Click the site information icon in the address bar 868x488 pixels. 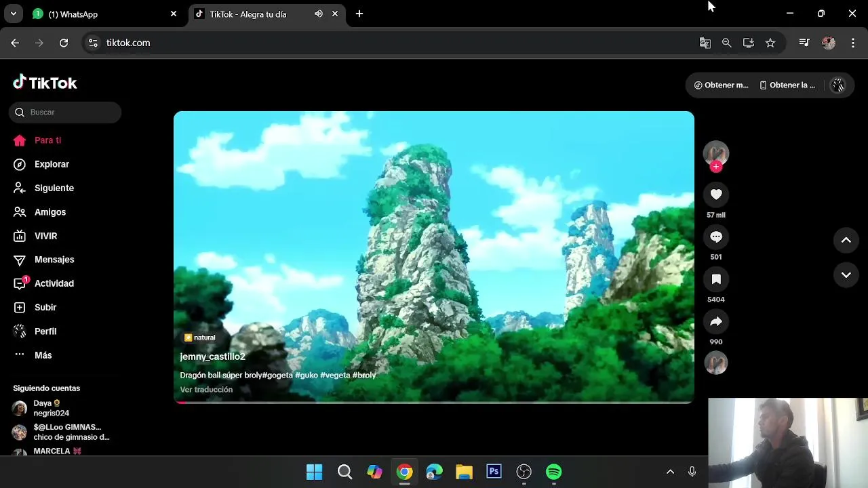point(94,43)
